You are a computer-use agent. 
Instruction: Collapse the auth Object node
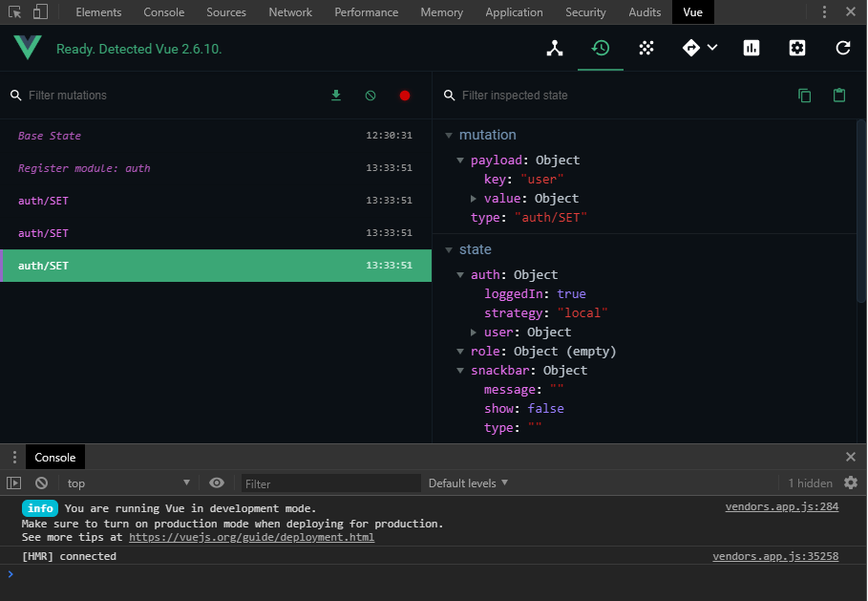tap(460, 275)
